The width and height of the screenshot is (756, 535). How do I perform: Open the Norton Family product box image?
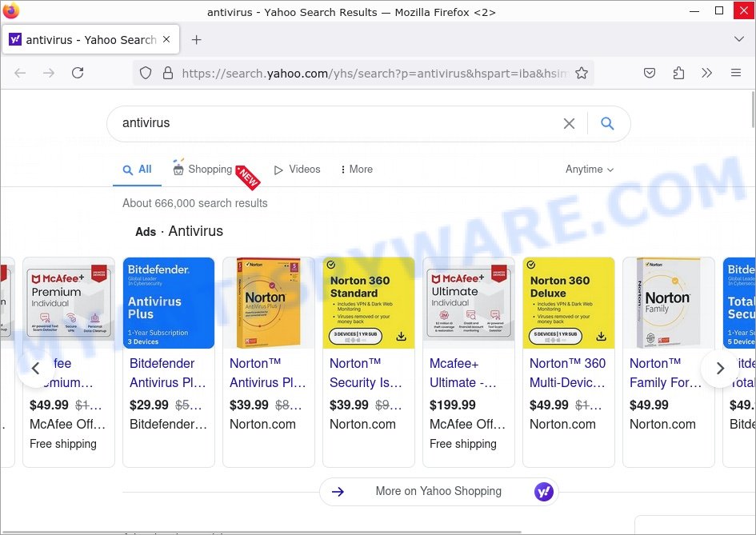point(669,302)
